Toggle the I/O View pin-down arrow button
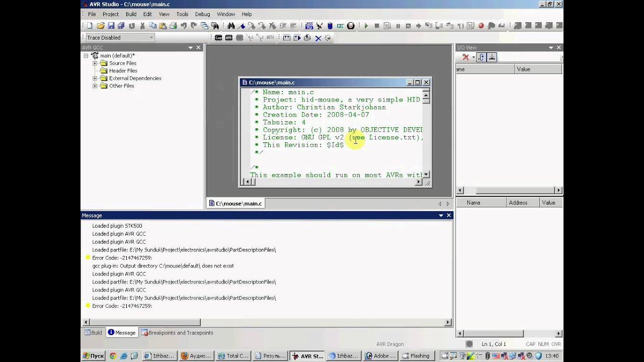Screen dimensions: 644x362 pyautogui.click(x=492, y=57)
